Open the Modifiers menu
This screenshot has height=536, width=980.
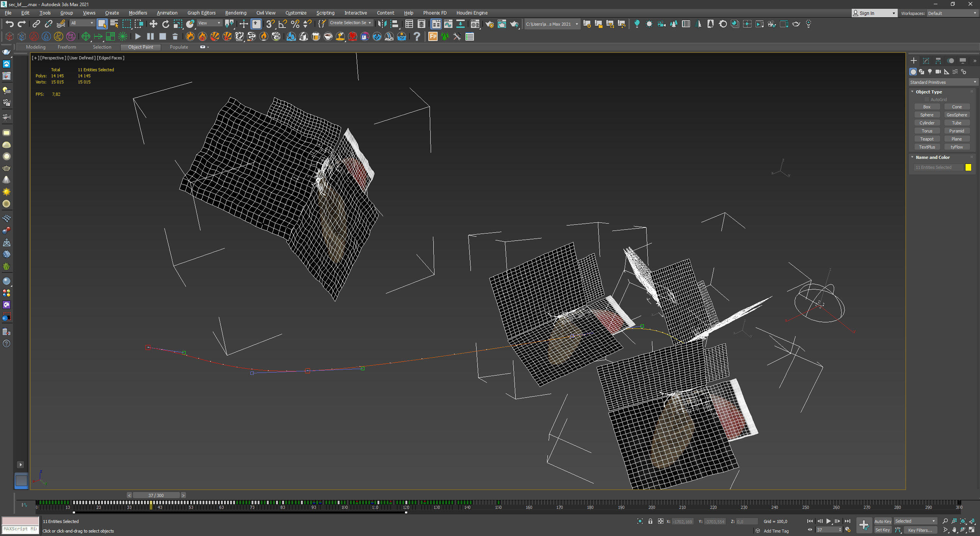[x=138, y=13]
